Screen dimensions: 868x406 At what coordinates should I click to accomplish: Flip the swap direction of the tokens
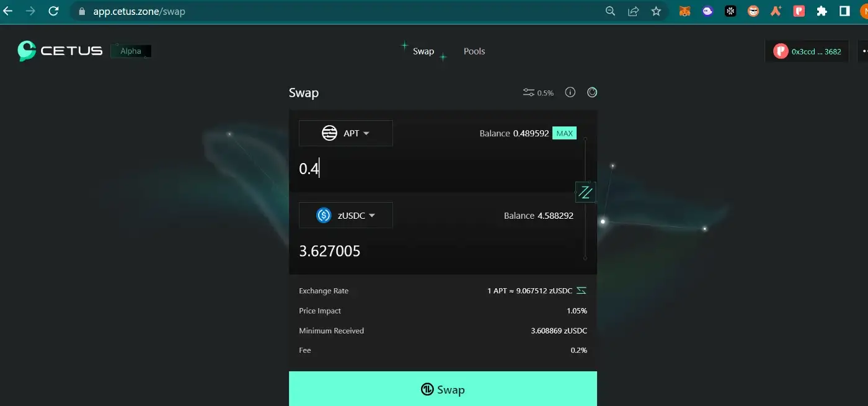[x=585, y=192]
